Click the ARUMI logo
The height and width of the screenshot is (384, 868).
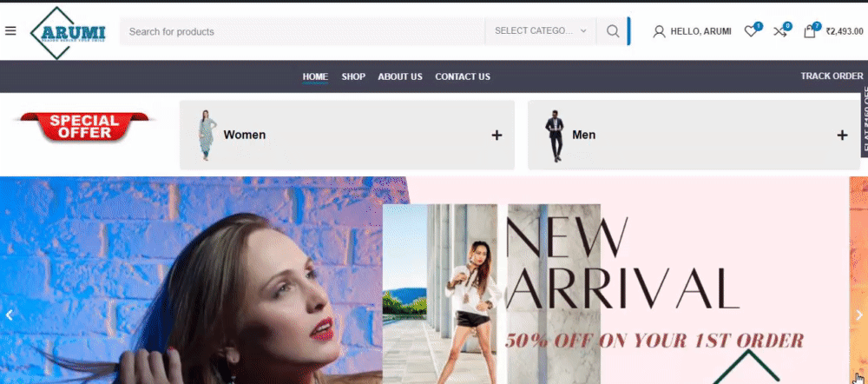68,33
